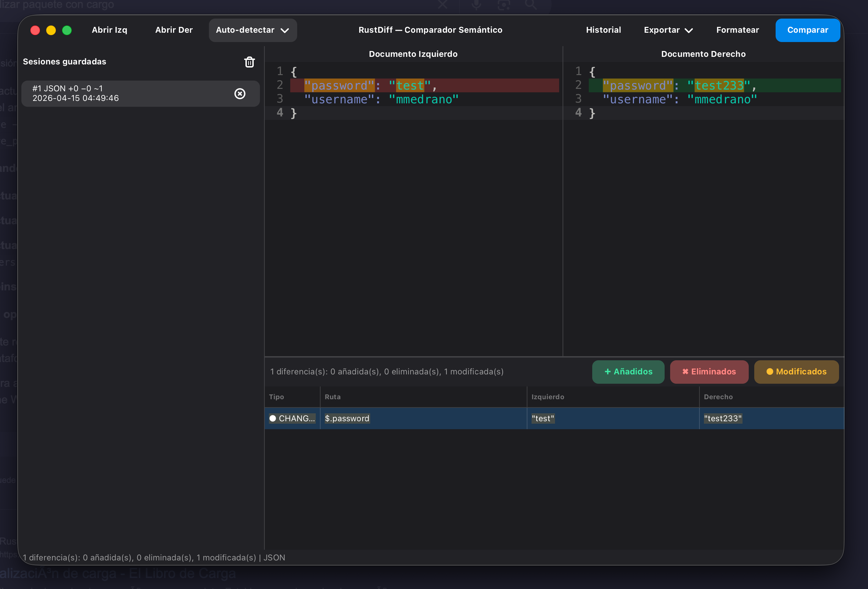Click the Documento Izquierdo heading
The width and height of the screenshot is (868, 589).
[413, 54]
